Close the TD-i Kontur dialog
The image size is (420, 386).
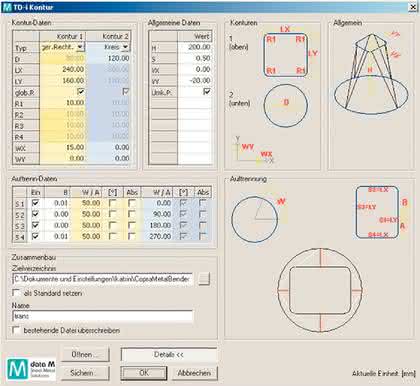pyautogui.click(x=413, y=7)
